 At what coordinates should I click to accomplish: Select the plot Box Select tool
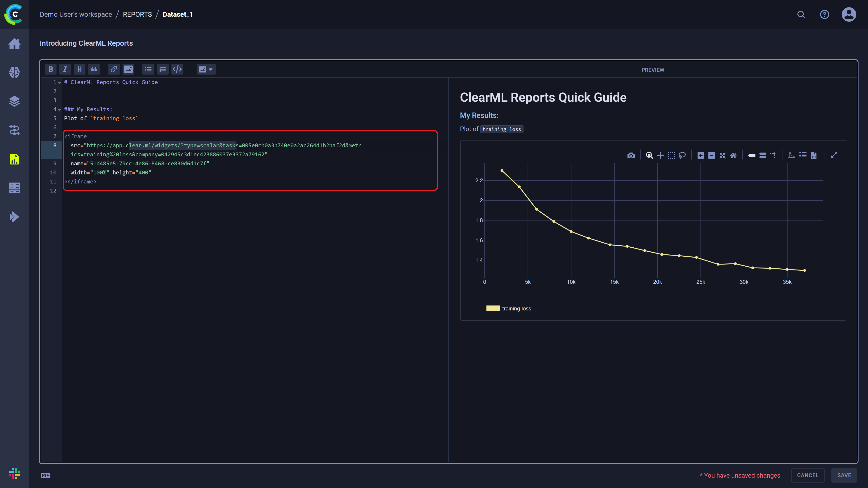pyautogui.click(x=671, y=155)
